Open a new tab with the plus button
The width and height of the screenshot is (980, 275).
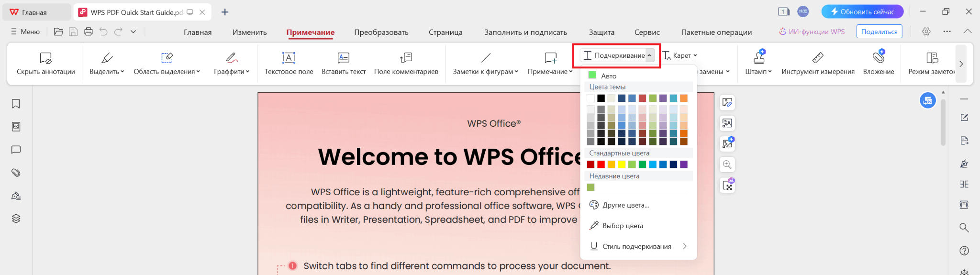click(225, 12)
